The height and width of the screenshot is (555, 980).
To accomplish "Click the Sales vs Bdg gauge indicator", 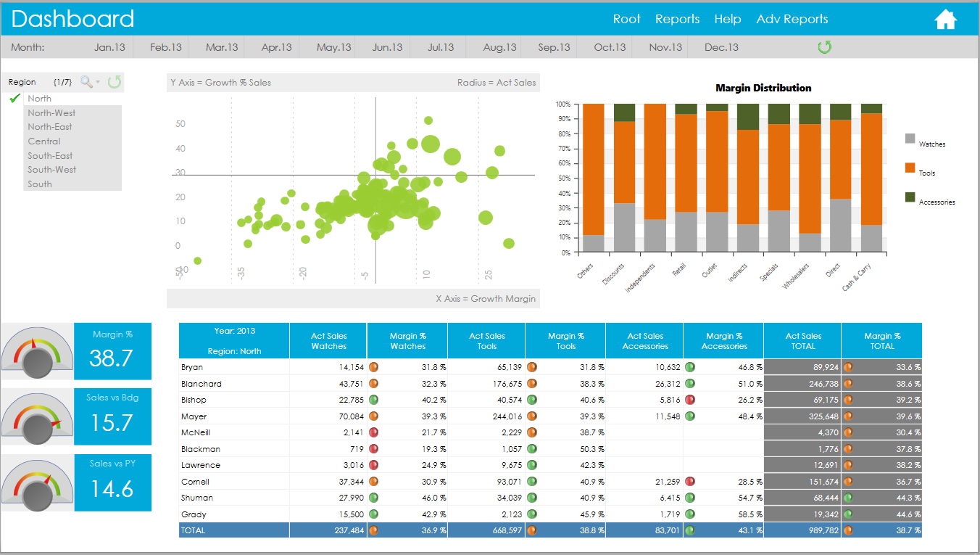I will pos(37,416).
